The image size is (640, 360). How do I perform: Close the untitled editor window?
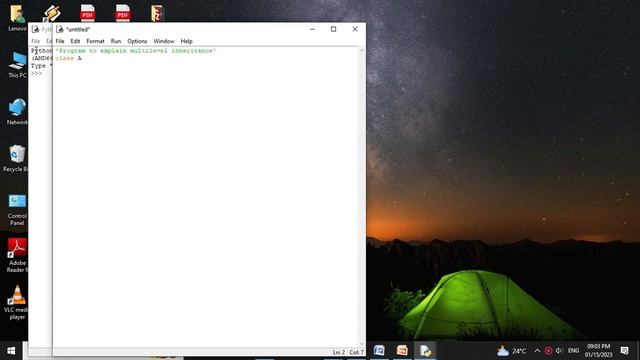pos(355,29)
